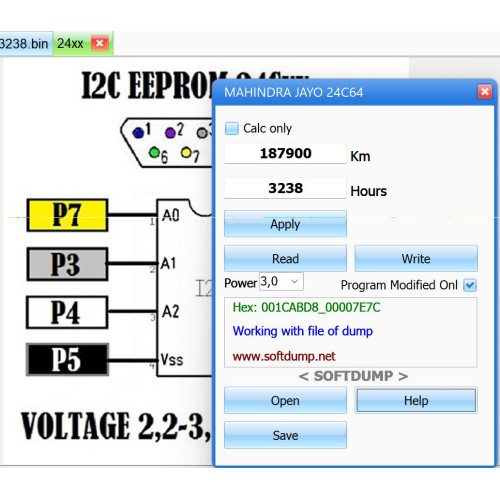The height and width of the screenshot is (500, 500).
Task: Select the gray P3 pin label
Action: (x=67, y=264)
